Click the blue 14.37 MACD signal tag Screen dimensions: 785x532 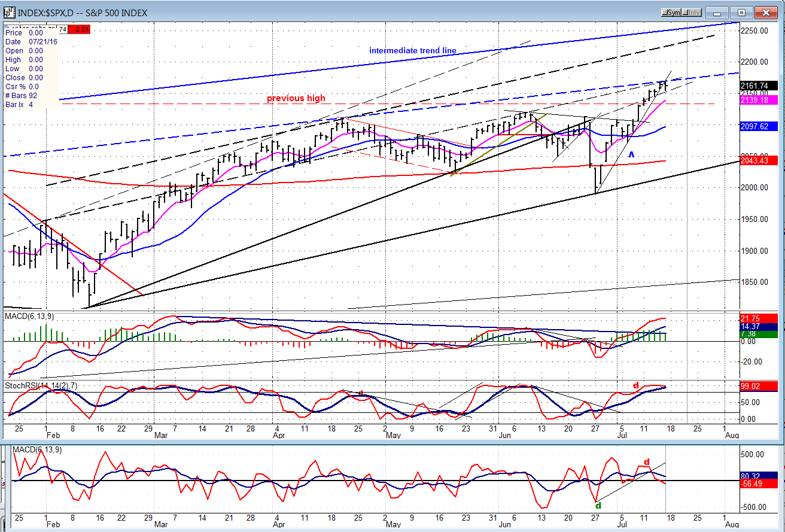(x=759, y=327)
